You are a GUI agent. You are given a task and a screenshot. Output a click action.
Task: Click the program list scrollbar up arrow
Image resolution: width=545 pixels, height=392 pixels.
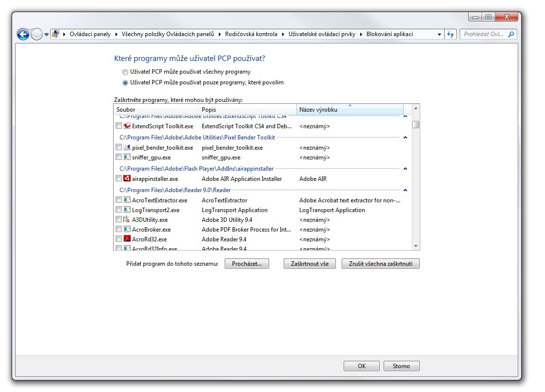point(416,108)
